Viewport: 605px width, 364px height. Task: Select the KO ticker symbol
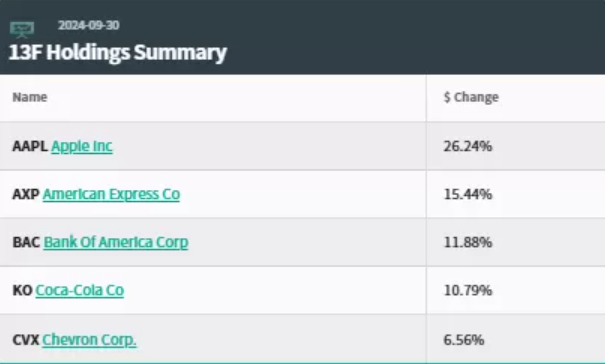pyautogui.click(x=22, y=290)
